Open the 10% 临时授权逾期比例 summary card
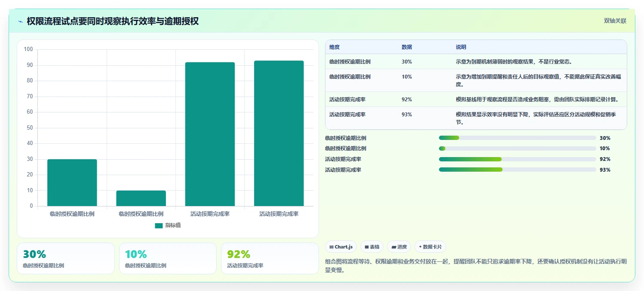644x291 pixels. pyautogui.click(x=168, y=258)
